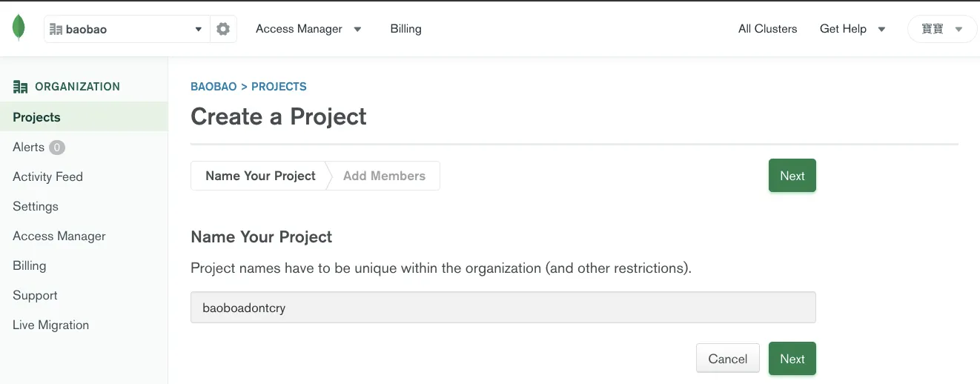Click the PROJECTS breadcrumb link

(279, 87)
